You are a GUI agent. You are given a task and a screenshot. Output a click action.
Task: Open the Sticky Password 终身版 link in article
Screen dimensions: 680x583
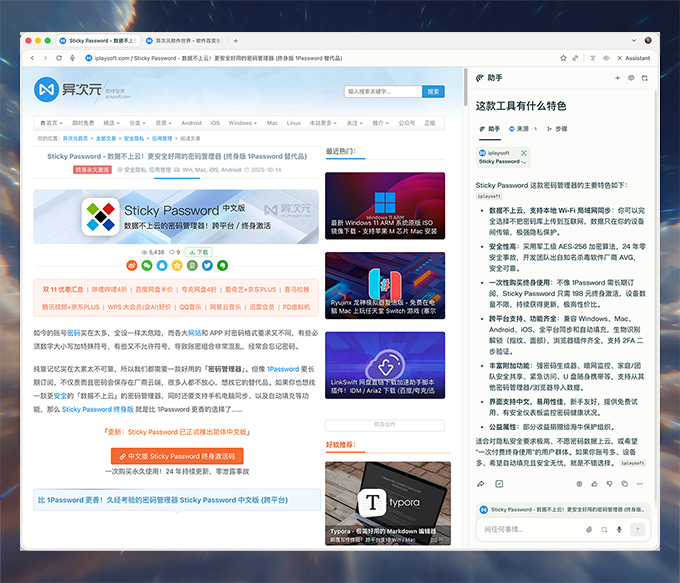98,409
